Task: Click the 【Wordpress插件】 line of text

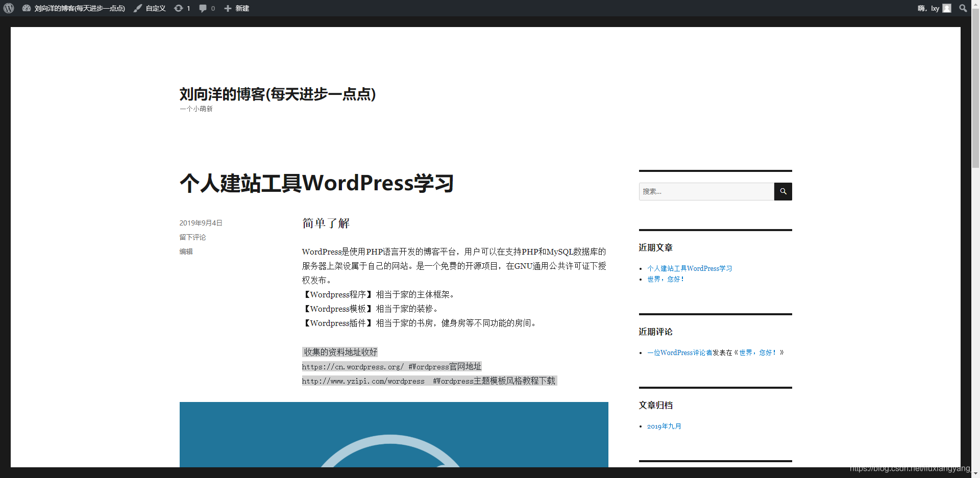Action: pos(420,323)
